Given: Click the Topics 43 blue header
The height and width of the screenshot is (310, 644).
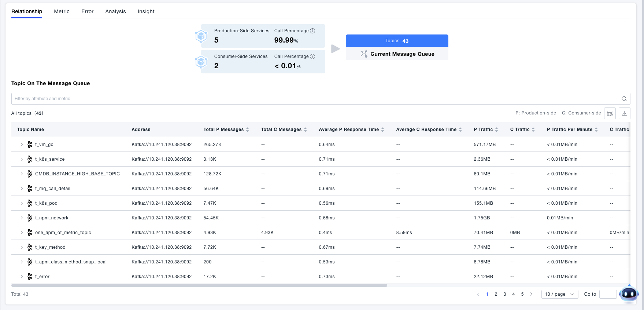Looking at the screenshot, I should click(x=397, y=41).
